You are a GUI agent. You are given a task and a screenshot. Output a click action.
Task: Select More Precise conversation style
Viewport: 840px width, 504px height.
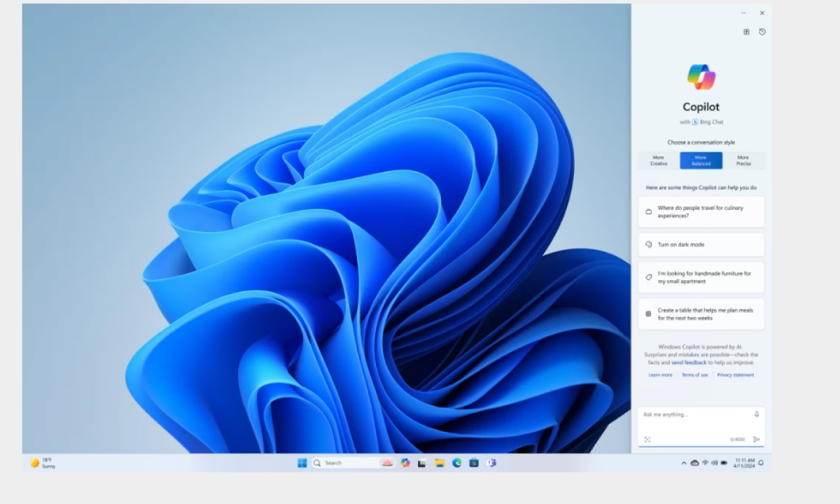[743, 160]
